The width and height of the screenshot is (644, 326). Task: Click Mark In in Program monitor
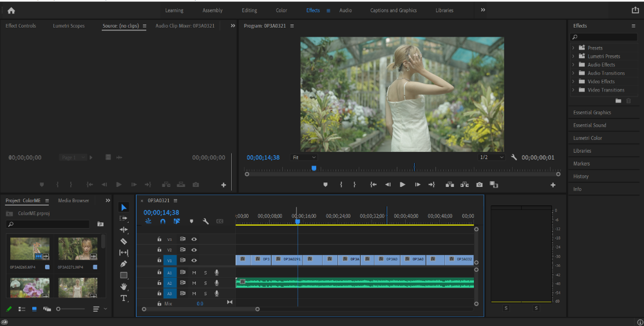point(341,185)
